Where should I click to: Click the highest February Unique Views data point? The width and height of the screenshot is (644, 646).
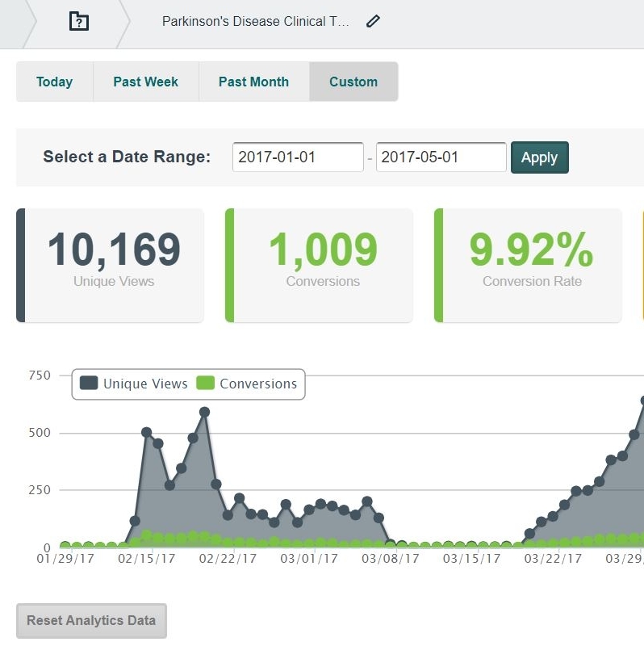tap(204, 412)
